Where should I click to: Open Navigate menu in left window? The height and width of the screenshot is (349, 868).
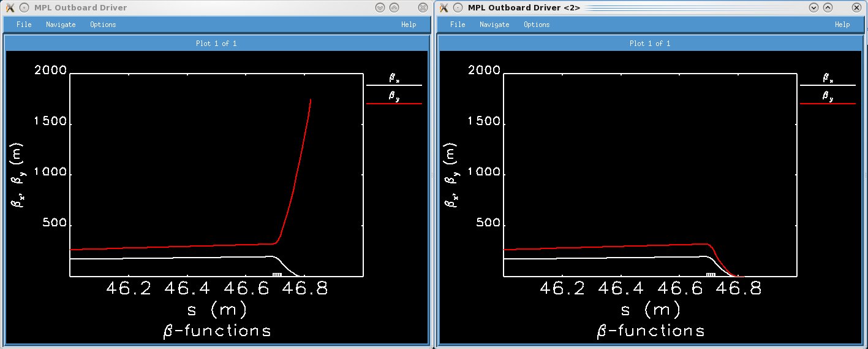coord(61,25)
